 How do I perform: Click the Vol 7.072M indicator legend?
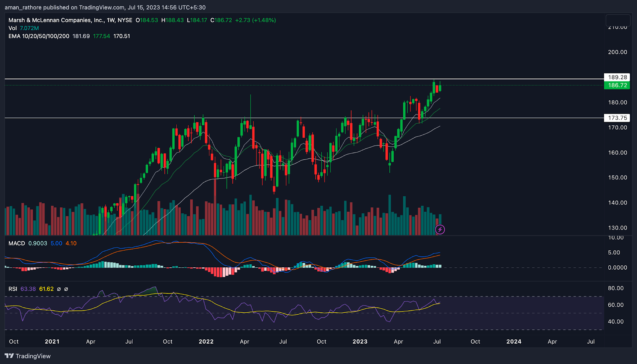(x=24, y=28)
